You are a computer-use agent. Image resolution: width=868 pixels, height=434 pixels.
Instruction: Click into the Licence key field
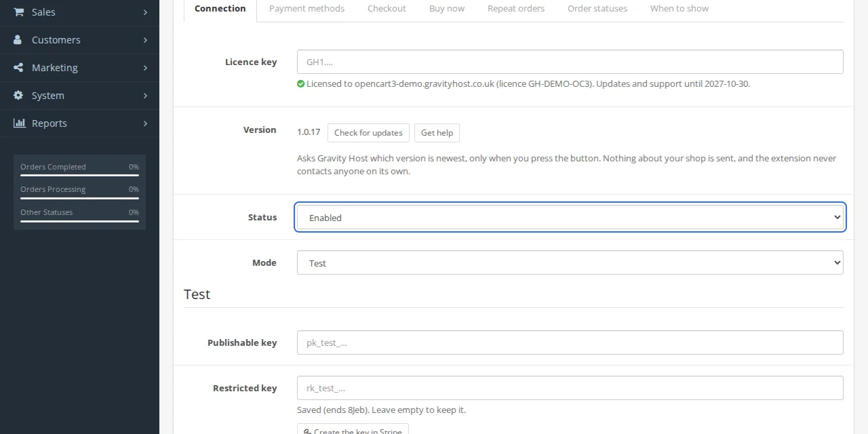click(570, 62)
